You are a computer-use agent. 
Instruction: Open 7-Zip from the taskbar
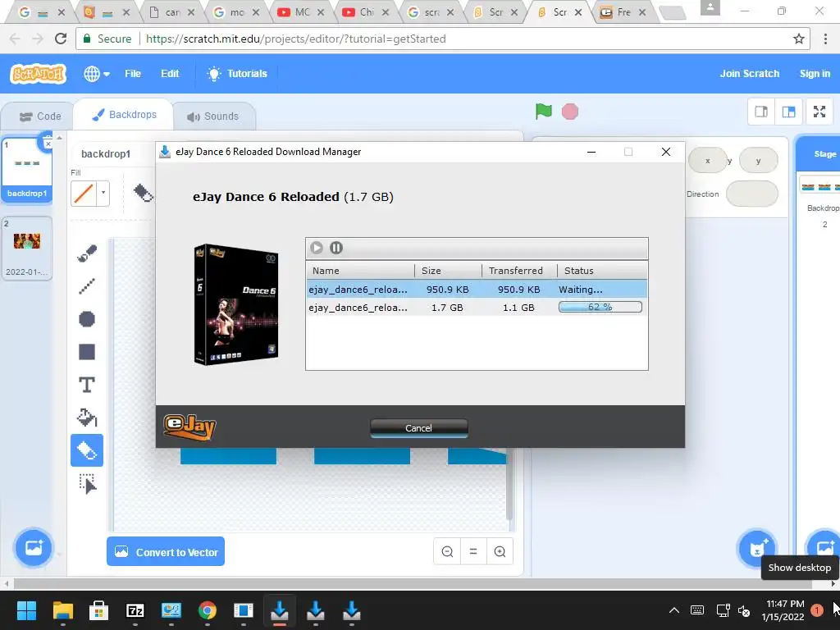[135, 610]
